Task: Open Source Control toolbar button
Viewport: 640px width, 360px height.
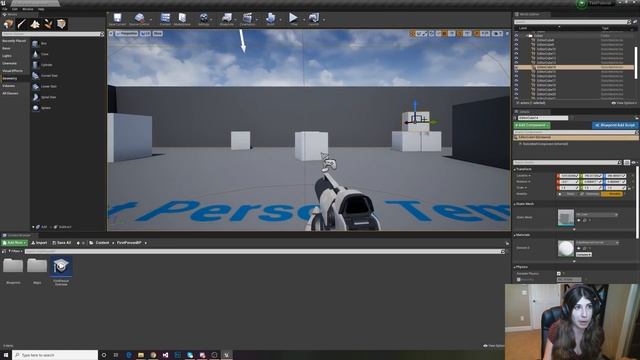Action: (139, 19)
